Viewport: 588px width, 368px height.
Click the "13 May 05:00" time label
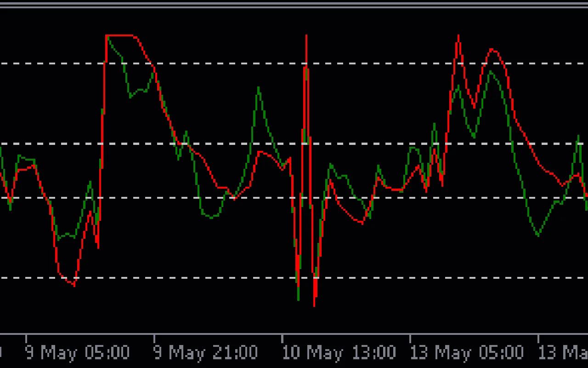[x=466, y=353]
